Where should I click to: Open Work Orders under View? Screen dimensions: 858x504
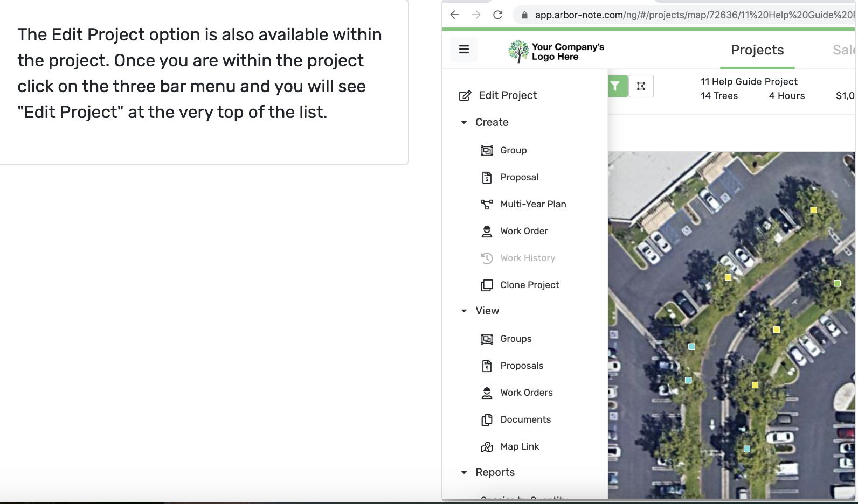525,393
